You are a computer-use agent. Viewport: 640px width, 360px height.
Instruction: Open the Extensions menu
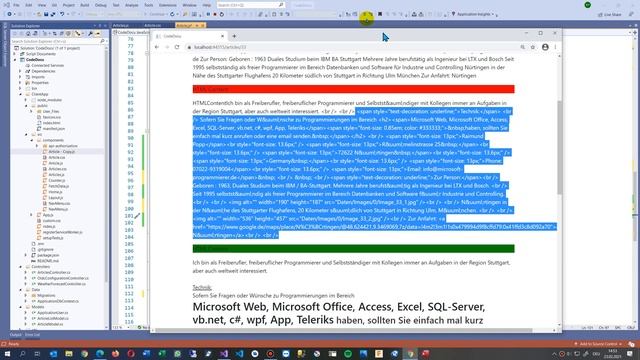[167, 5]
